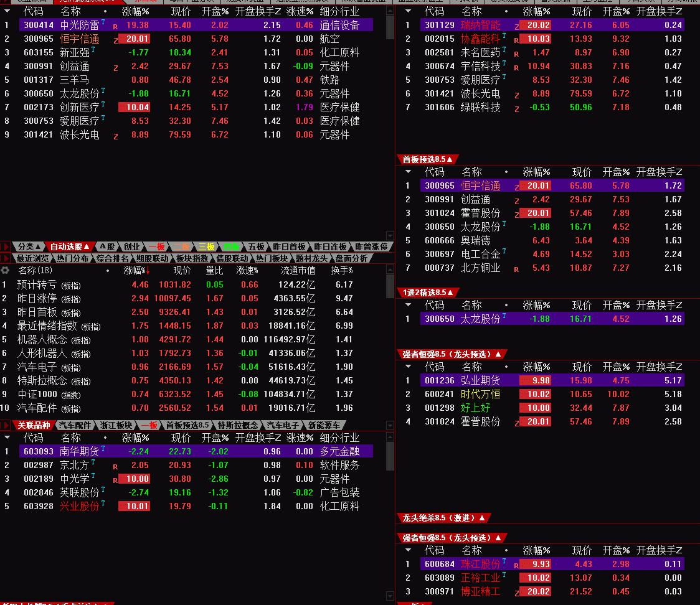Sort by 换手% column header
700x605 pixels.
(341, 270)
